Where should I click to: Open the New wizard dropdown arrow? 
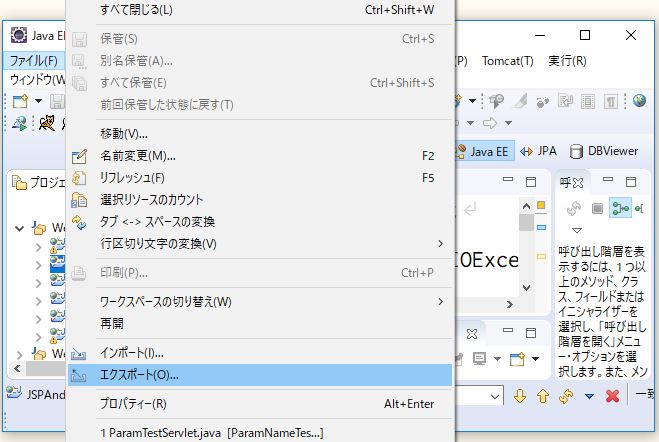click(x=38, y=101)
